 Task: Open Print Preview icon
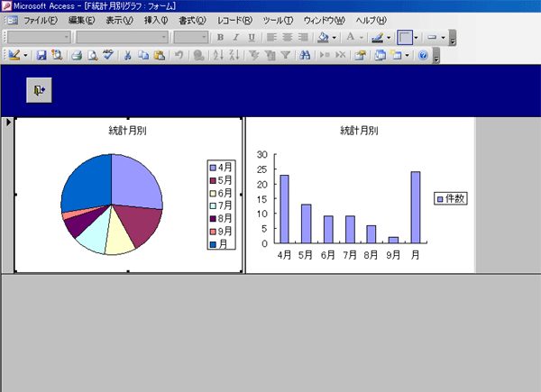[x=92, y=55]
